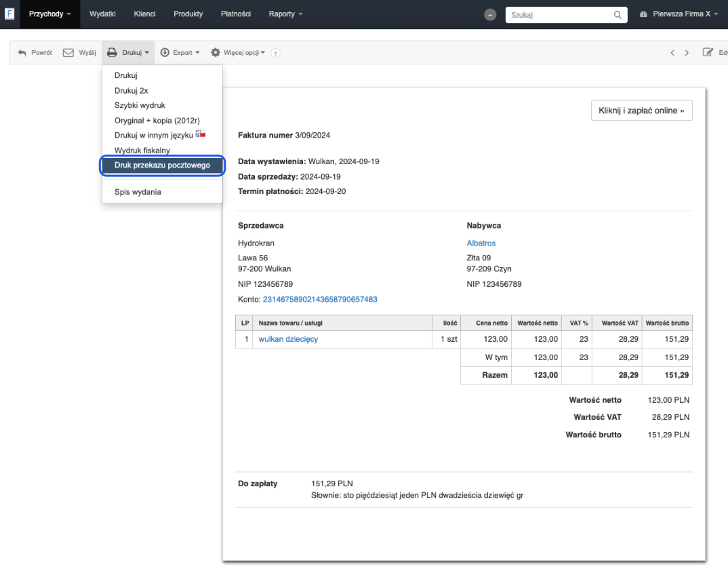Click the wulkan dziecięcy product link
This screenshot has height=573, width=728.
[288, 339]
